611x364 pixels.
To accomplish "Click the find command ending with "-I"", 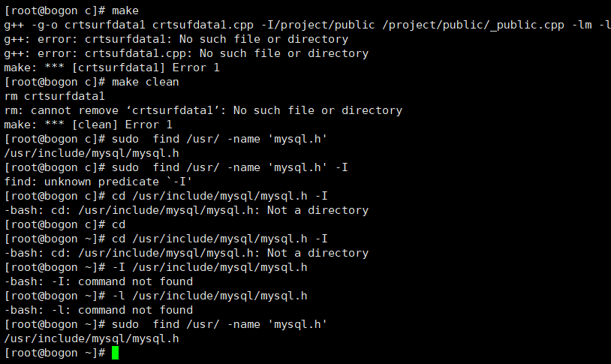I will (x=229, y=167).
